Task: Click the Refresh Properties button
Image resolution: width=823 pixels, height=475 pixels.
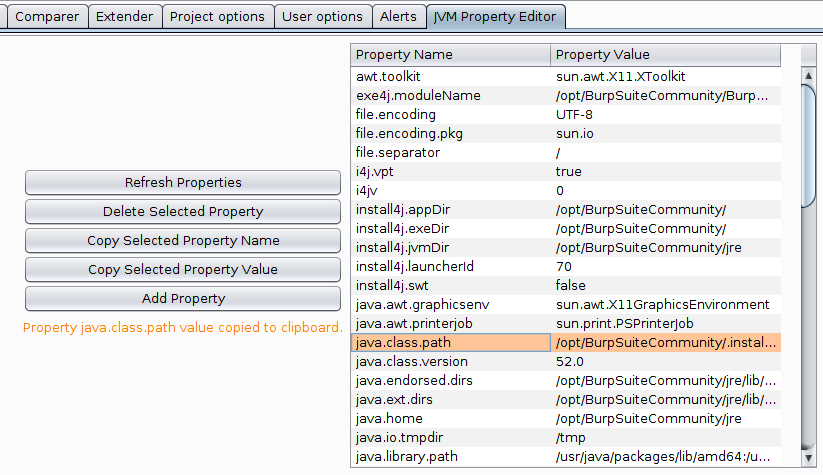Action: [x=183, y=183]
